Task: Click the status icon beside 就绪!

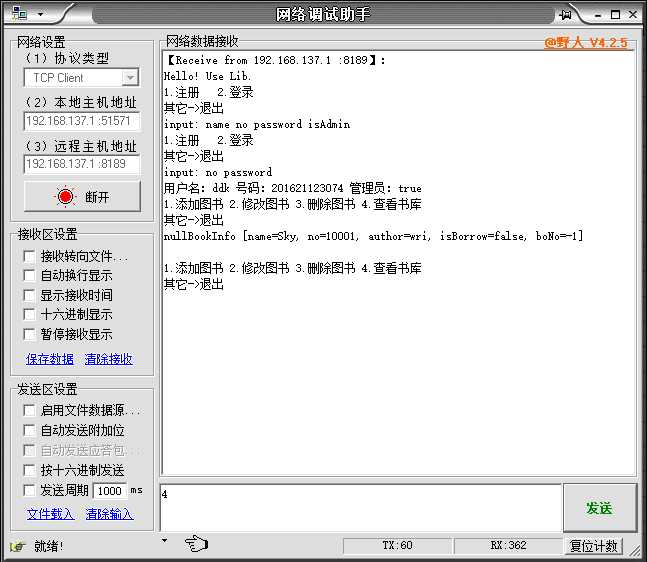Action: 17,547
